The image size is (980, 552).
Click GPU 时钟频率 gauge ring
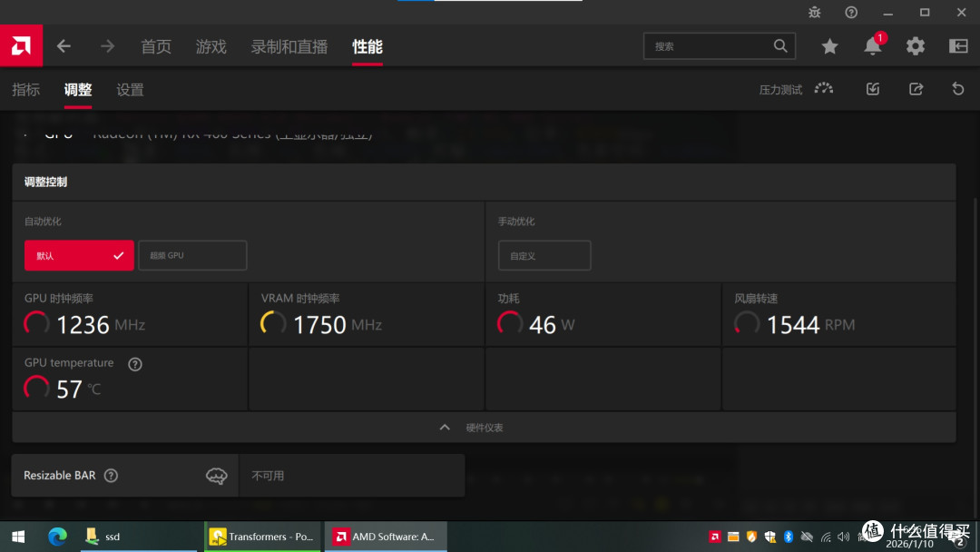click(x=36, y=323)
